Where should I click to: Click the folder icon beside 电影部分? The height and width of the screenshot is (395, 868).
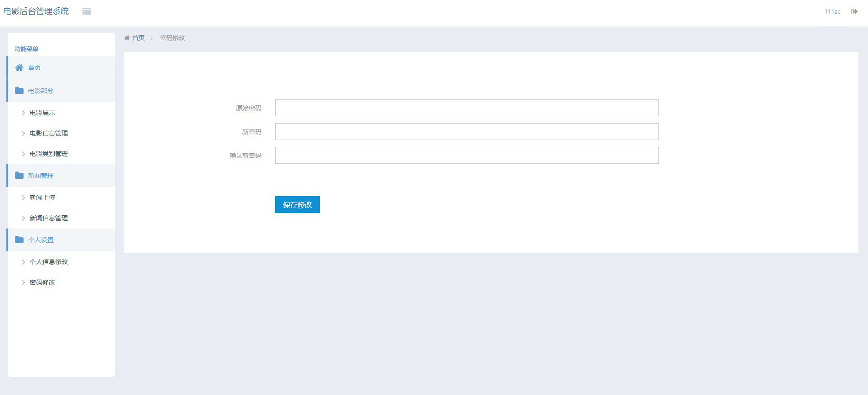[19, 90]
